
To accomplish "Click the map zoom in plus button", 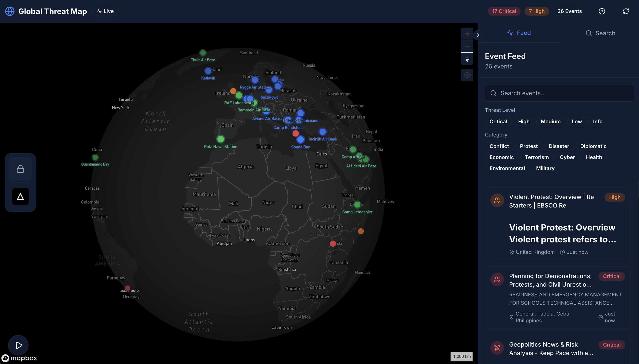I will [467, 34].
